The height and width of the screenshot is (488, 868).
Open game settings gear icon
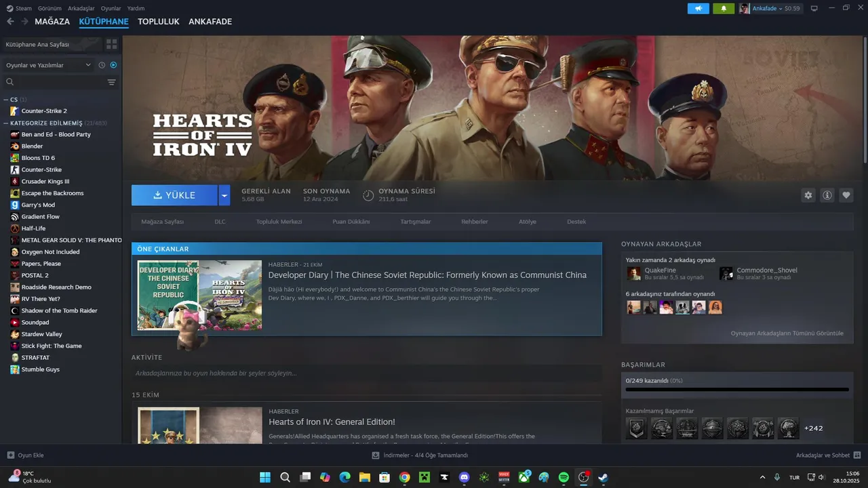(808, 195)
